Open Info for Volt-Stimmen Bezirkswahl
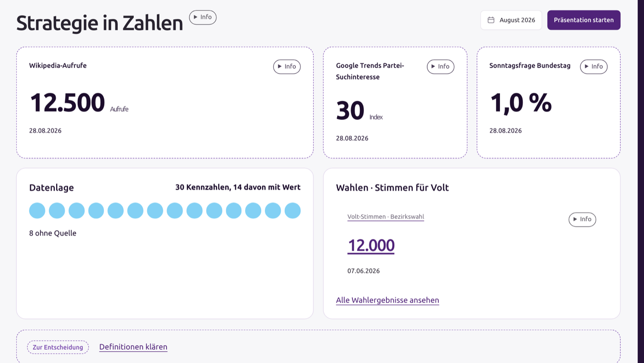 tap(582, 220)
